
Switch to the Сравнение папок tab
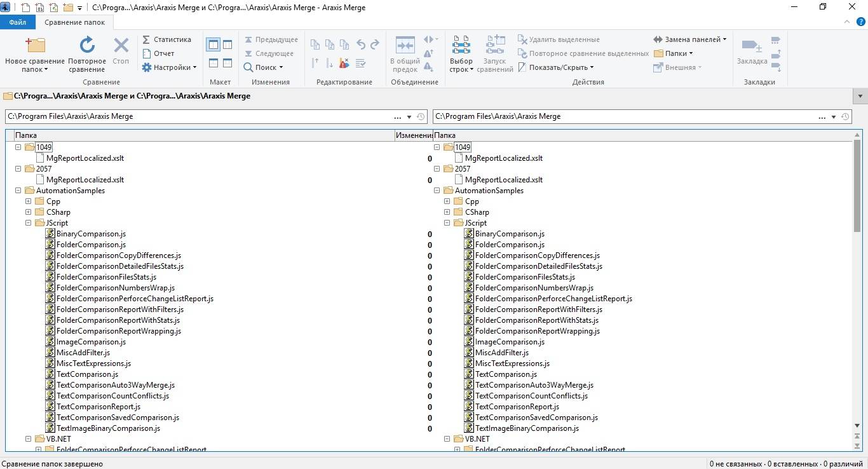click(x=74, y=22)
